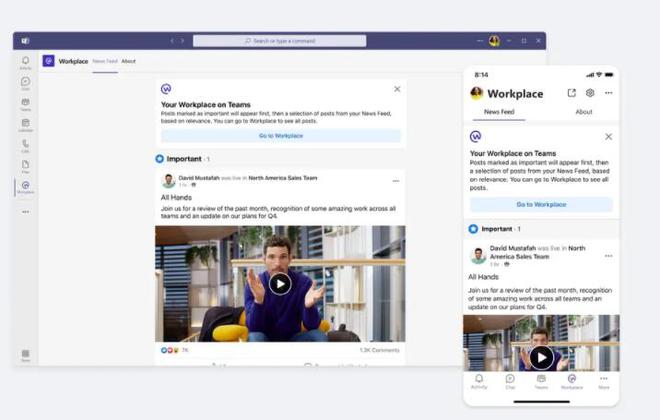Click the mobile Workplace header title

515,93
